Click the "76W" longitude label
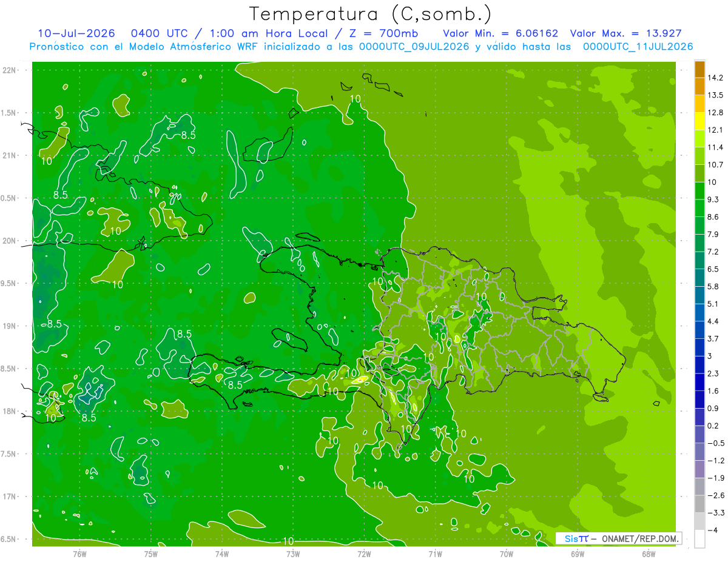Image resolution: width=728 pixels, height=562 pixels. pos(79,554)
